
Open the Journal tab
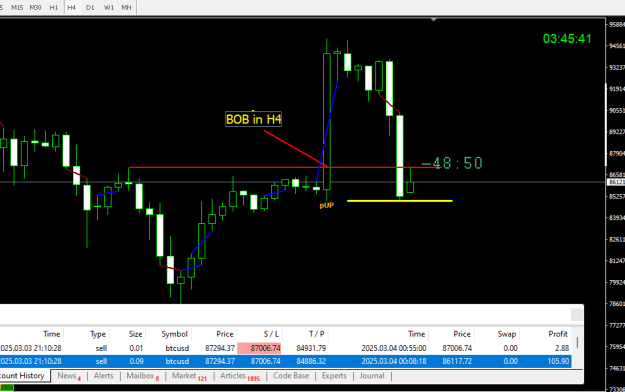pos(372,376)
